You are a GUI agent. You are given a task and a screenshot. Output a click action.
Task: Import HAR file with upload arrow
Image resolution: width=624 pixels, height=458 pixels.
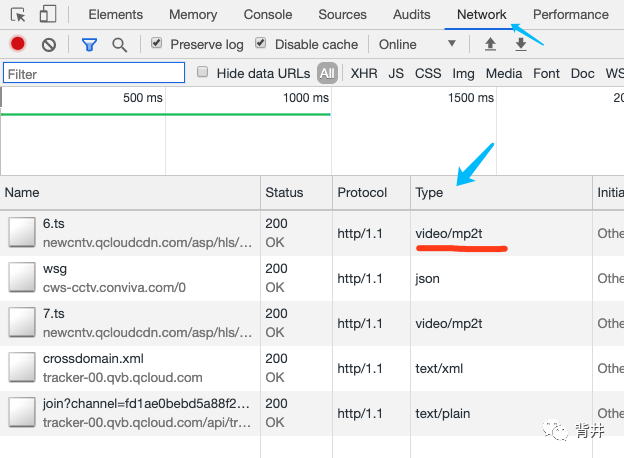pos(490,44)
